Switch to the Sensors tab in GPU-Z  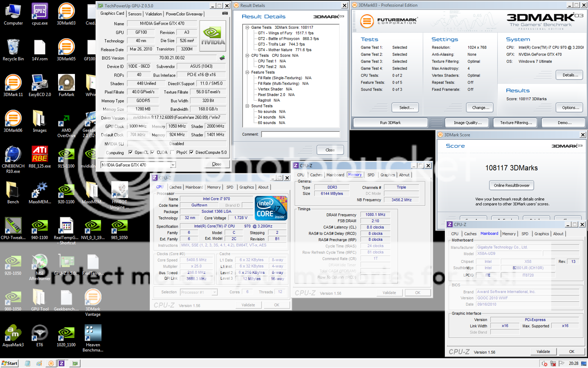pos(135,14)
